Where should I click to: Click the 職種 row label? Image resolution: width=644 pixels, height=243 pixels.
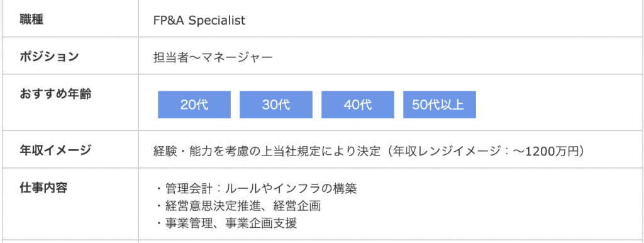pos(31,20)
